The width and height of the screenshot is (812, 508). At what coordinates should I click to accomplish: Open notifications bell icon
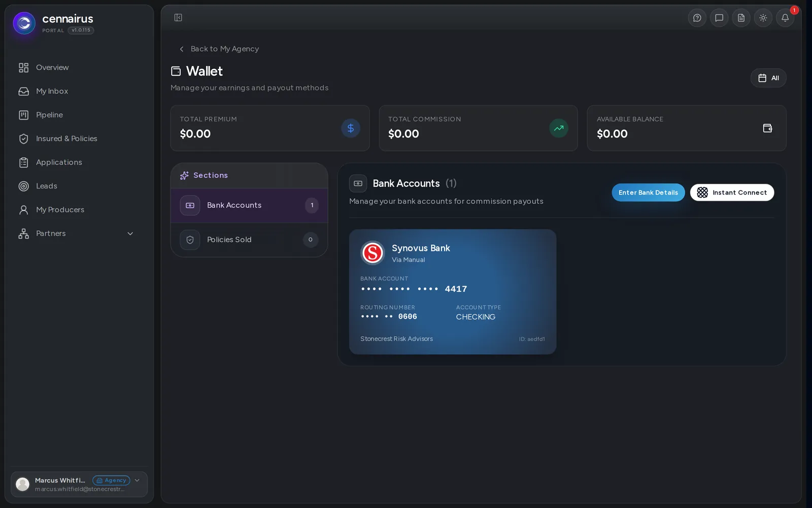[785, 18]
